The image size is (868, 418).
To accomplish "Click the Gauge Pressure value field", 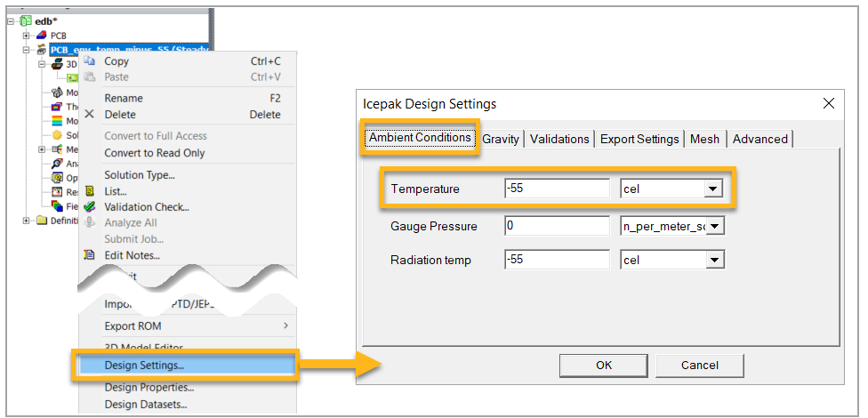I will click(x=556, y=226).
